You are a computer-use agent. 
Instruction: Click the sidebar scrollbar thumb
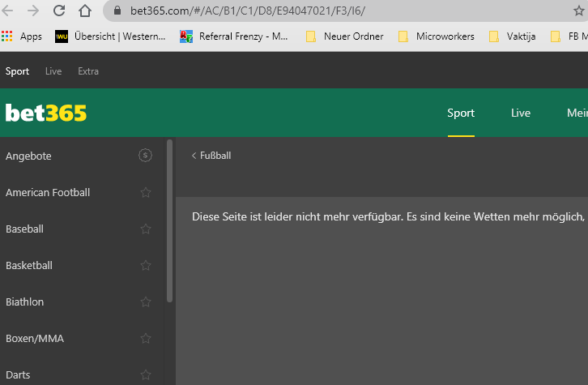(169, 220)
